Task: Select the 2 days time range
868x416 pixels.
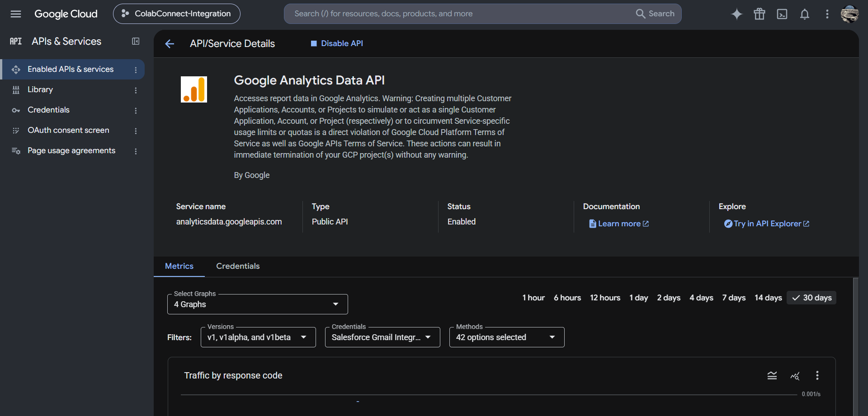Action: 669,298
